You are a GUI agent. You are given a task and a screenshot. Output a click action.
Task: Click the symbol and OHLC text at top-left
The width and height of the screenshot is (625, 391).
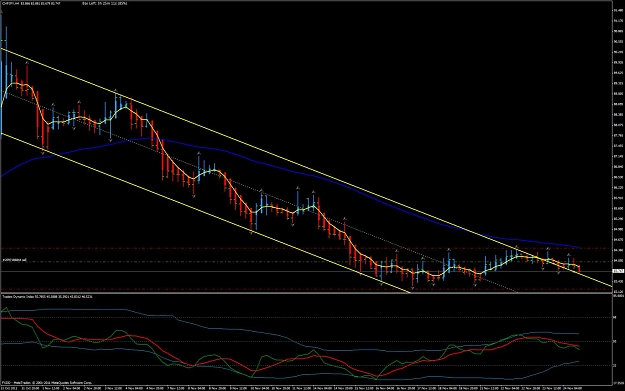pyautogui.click(x=31, y=3)
